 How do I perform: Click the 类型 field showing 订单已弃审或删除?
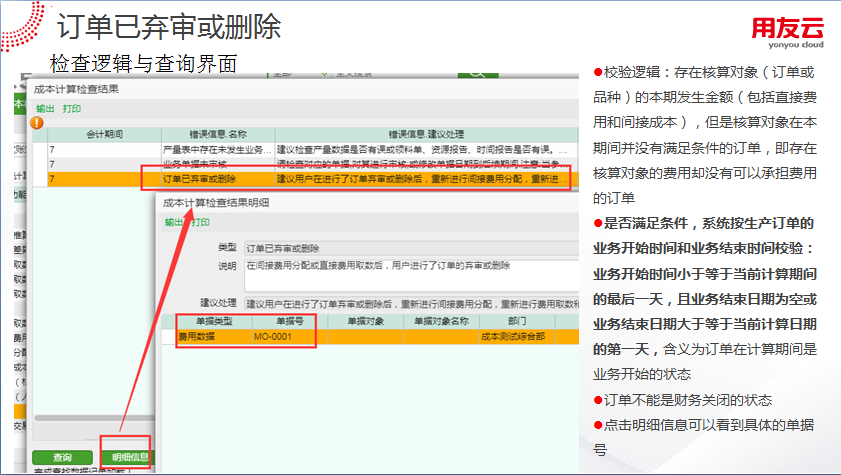400,247
